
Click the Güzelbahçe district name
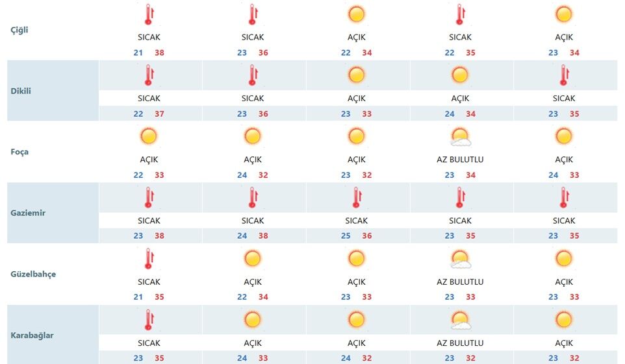pos(33,274)
